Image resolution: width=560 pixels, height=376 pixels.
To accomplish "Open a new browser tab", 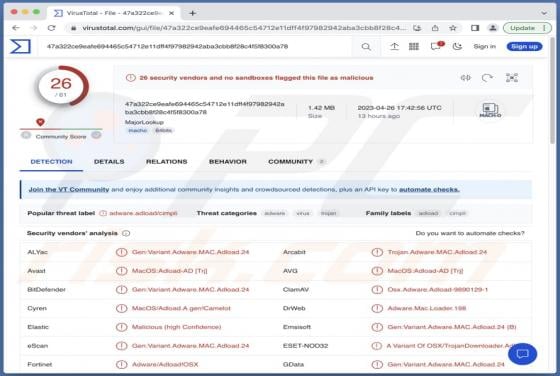I will [192, 13].
